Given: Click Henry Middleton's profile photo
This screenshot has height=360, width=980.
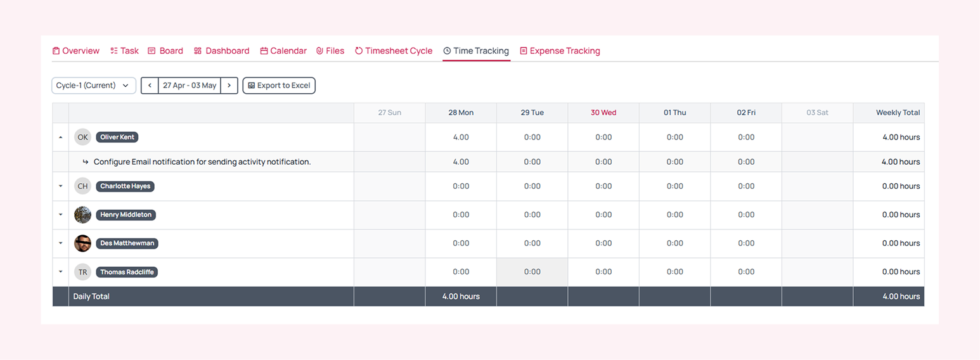Looking at the screenshot, I should point(82,215).
